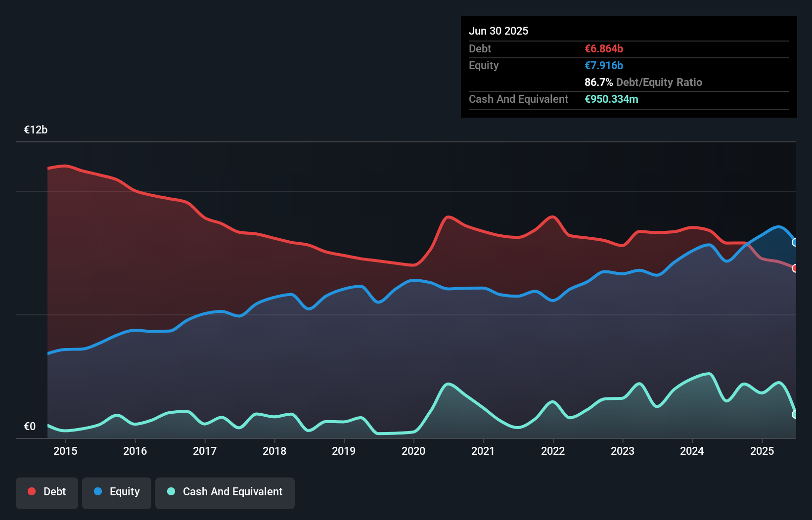Select the blue Equity endpoint marker
The height and width of the screenshot is (520, 812).
pyautogui.click(x=795, y=242)
